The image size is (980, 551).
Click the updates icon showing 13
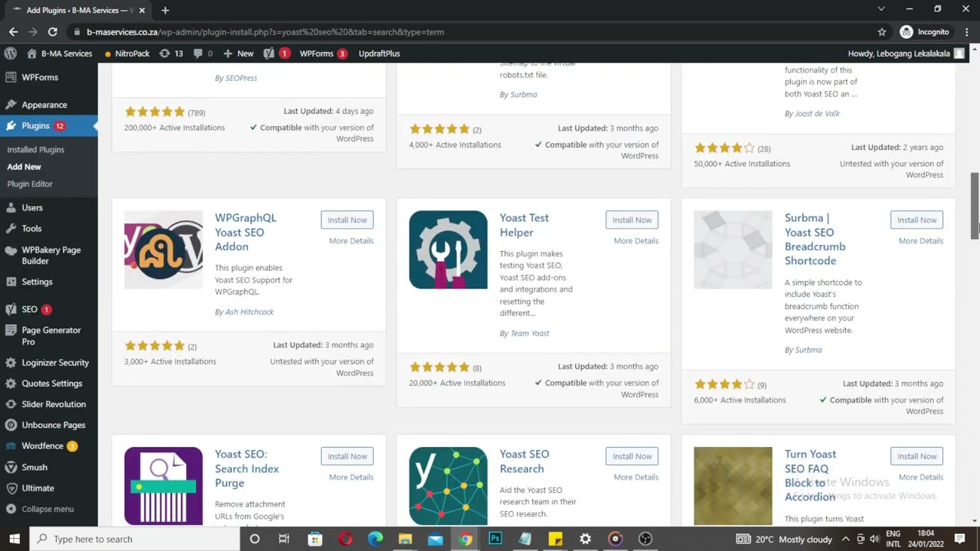coord(171,54)
